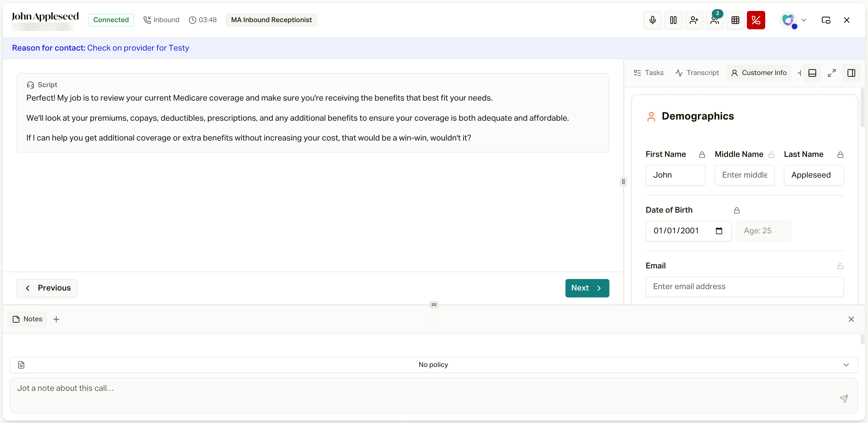Click the email address input field

[x=744, y=287]
